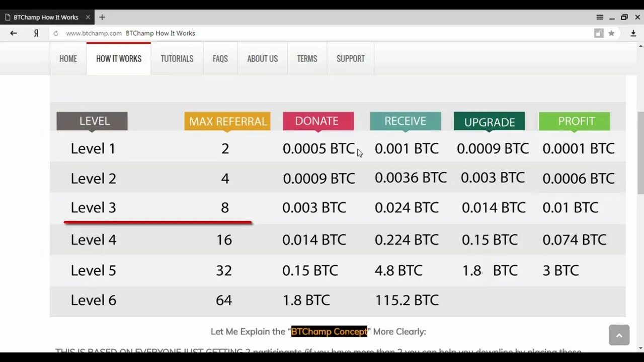Click the '0.024 BTC' receive value
Image resolution: width=644 pixels, height=362 pixels.
(x=407, y=207)
